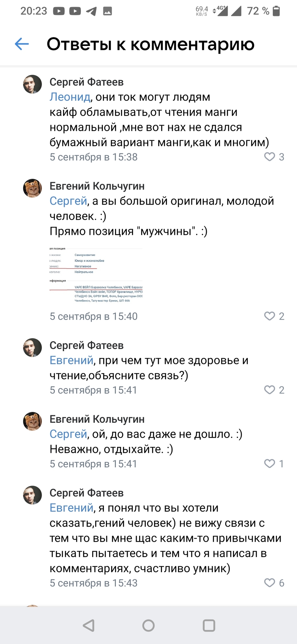Tap the back arrow in header
The width and height of the screenshot is (297, 644).
click(22, 44)
